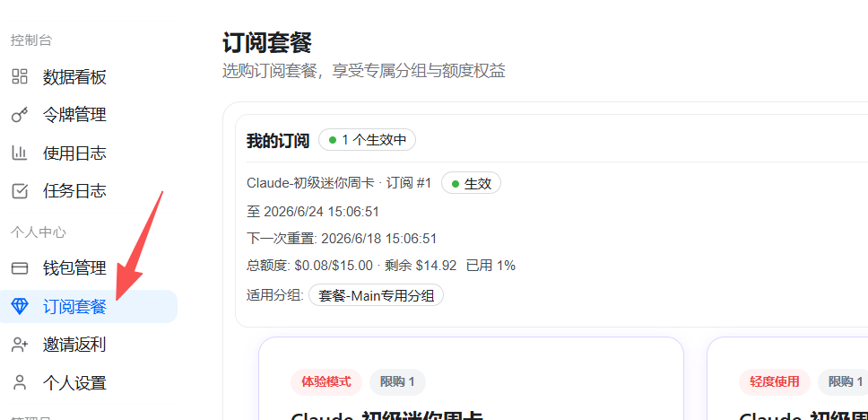
Task: Click the 1 个生效中 status badge
Action: point(367,140)
